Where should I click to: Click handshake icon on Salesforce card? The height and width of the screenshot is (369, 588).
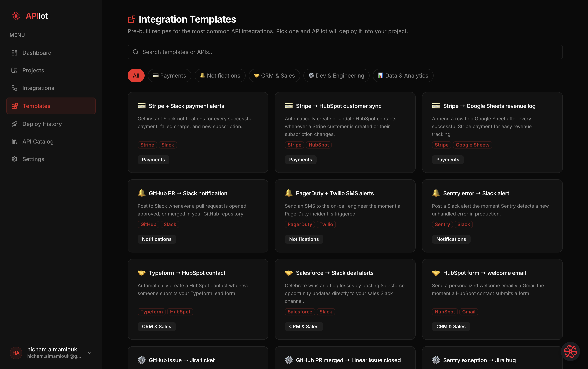click(289, 273)
